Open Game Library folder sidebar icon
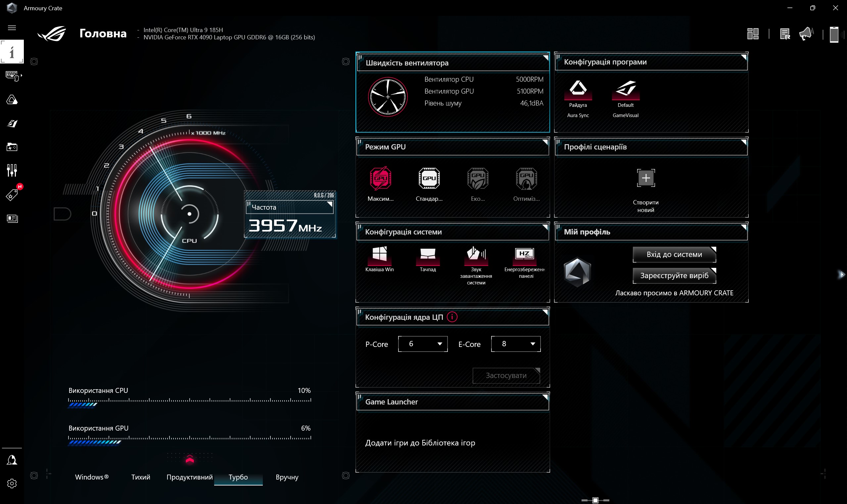Image resolution: width=847 pixels, height=504 pixels. pos(12,147)
